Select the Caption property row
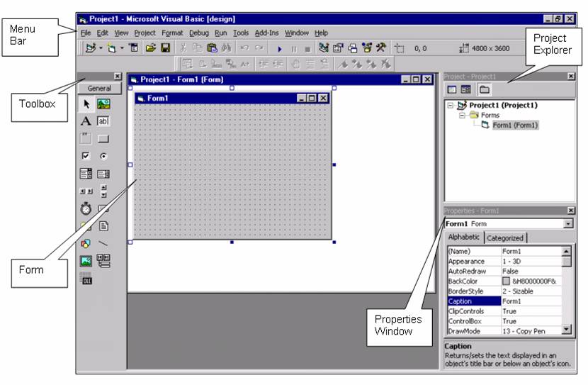Screen dimensions: 588x385 pos(504,301)
